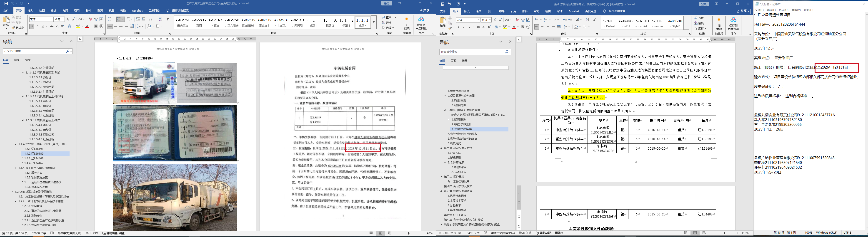This screenshot has height=237, width=868.
Task: Switch to 审阅 tab in 盘锦九鼎 window
Action: (100, 11)
